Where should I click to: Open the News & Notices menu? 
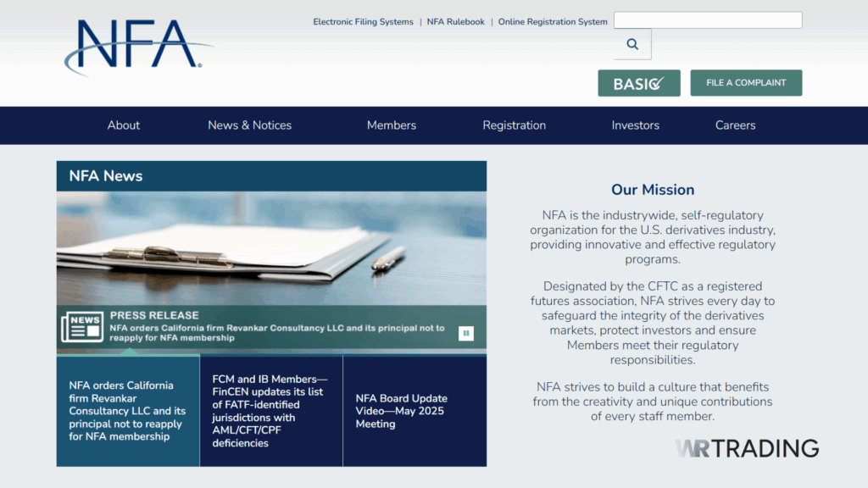249,125
